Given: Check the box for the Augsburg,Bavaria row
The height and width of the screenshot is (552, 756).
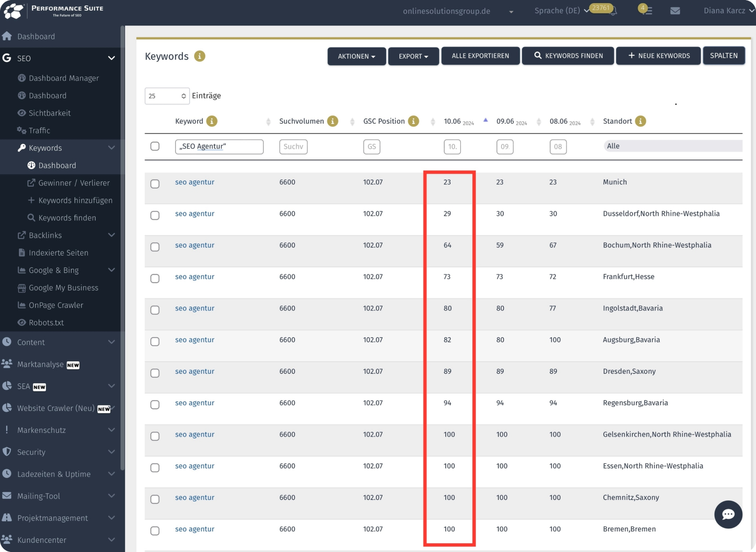Looking at the screenshot, I should pos(155,341).
